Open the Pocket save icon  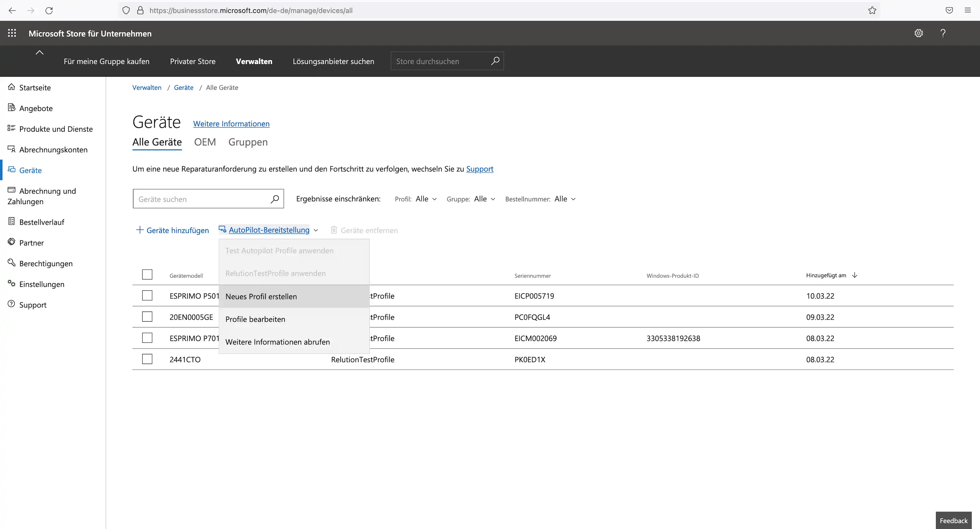(949, 10)
